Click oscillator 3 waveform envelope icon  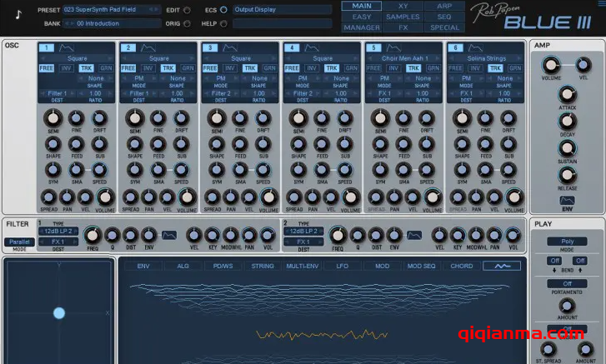click(x=229, y=48)
